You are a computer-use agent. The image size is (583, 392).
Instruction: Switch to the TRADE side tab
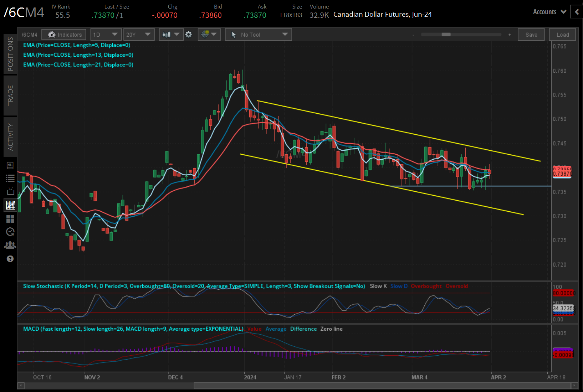(x=10, y=95)
